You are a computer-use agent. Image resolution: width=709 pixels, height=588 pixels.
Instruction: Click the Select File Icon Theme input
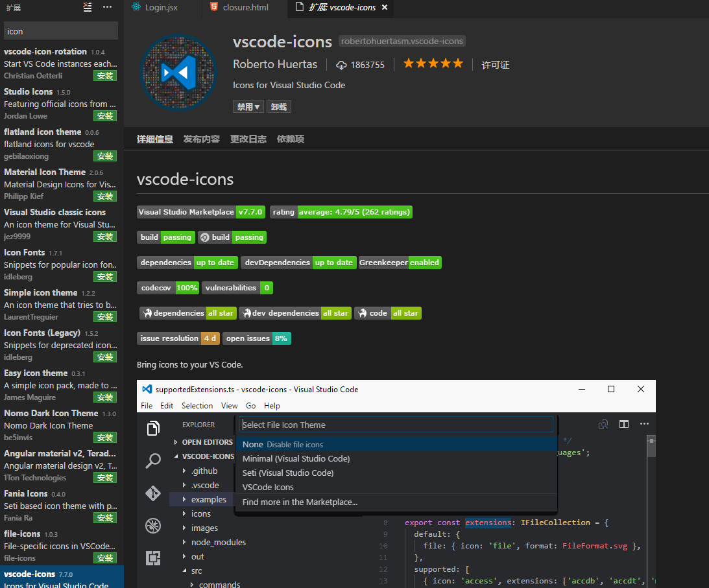pos(396,425)
